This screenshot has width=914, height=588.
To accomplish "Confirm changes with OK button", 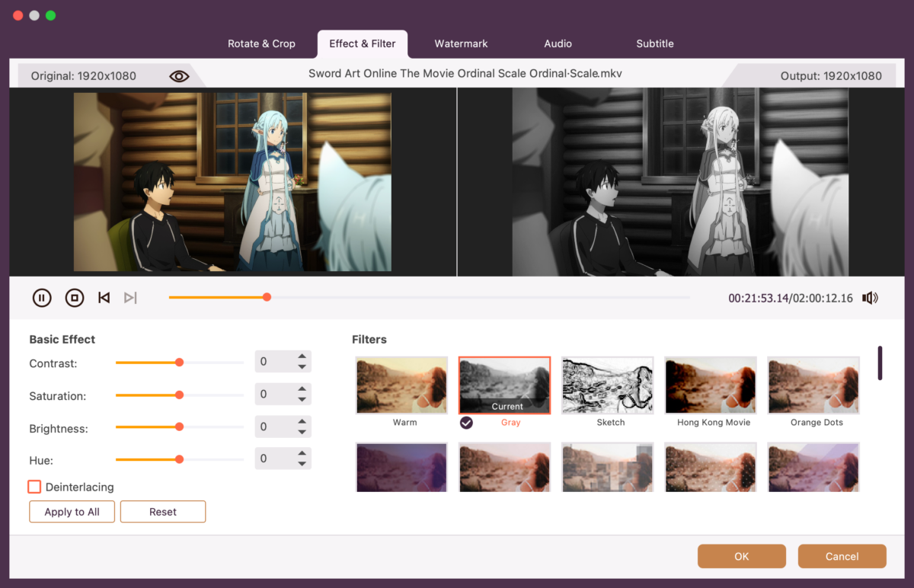I will point(742,556).
